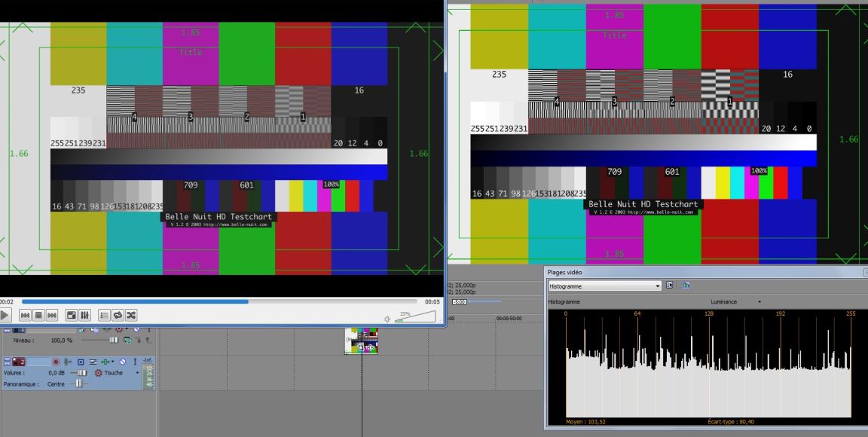The image size is (868, 437).
Task: Open Track FX (green icon) on audio track 2
Action: tap(107, 362)
